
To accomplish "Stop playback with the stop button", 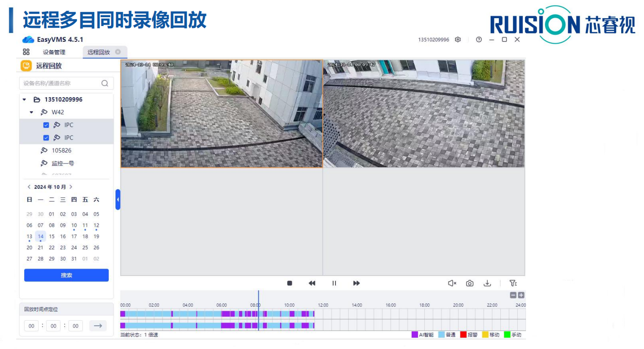I will [289, 283].
